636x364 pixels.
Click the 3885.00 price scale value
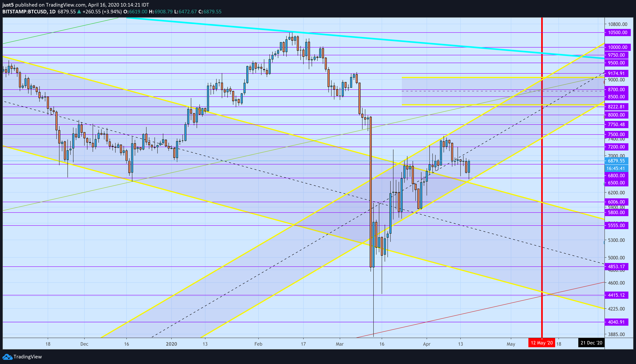coord(616,334)
